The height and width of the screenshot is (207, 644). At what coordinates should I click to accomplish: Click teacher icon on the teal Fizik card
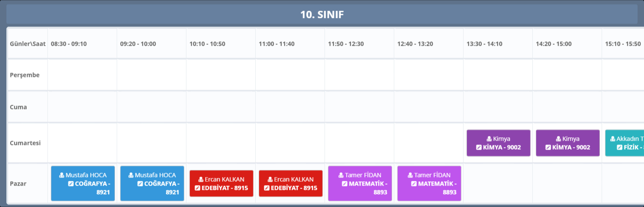(612, 139)
